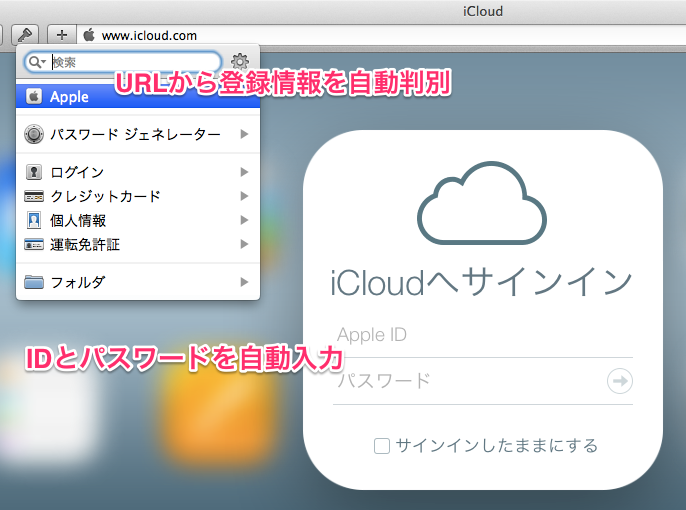The height and width of the screenshot is (510, 686).
Task: Expand the 運転免許証 submenu arrow
Action: pyautogui.click(x=245, y=244)
